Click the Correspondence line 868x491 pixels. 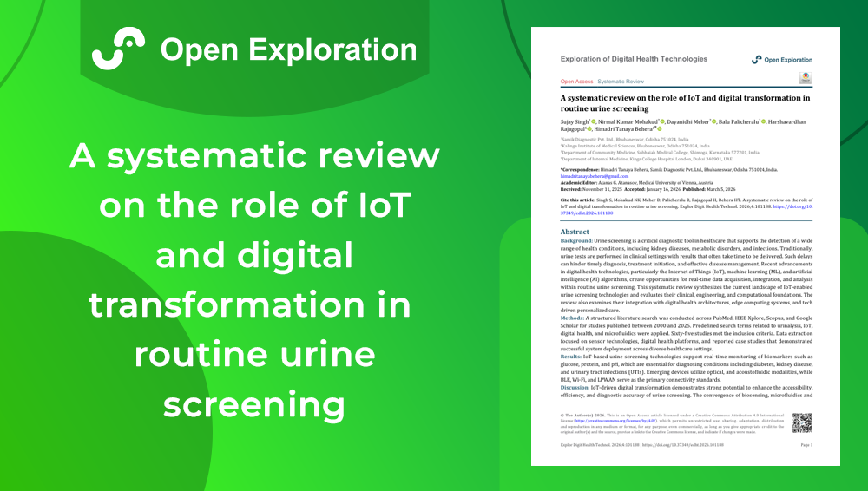pos(668,170)
